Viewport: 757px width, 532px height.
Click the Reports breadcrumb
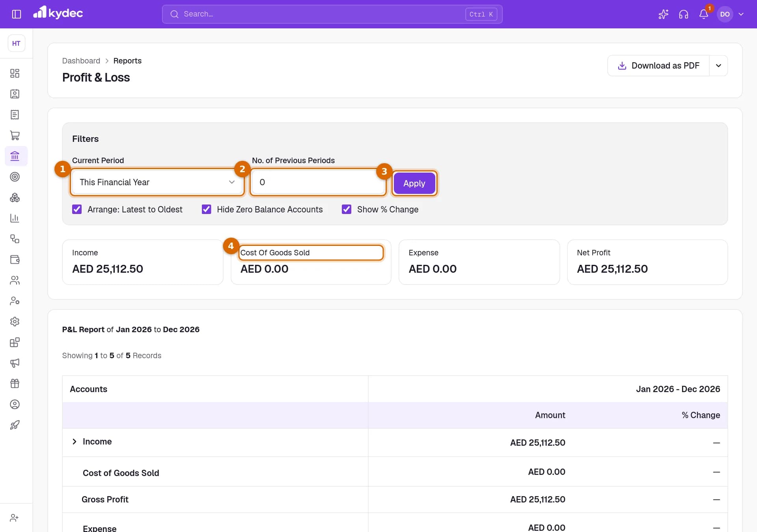point(127,61)
